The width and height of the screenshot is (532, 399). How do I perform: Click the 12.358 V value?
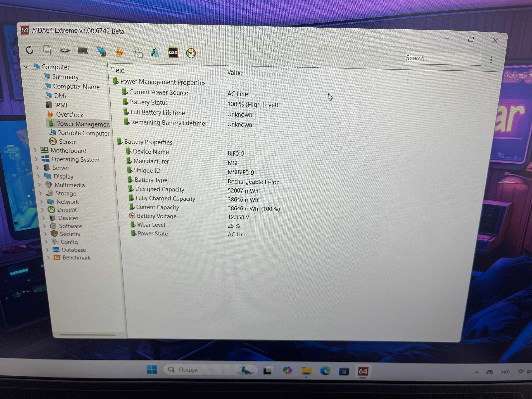click(238, 217)
